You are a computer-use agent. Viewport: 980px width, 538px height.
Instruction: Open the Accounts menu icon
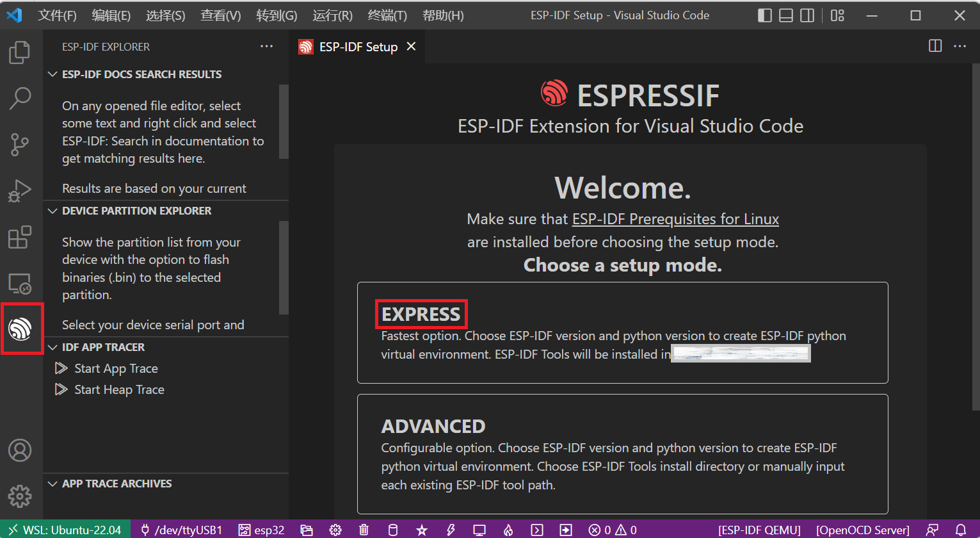click(x=20, y=450)
